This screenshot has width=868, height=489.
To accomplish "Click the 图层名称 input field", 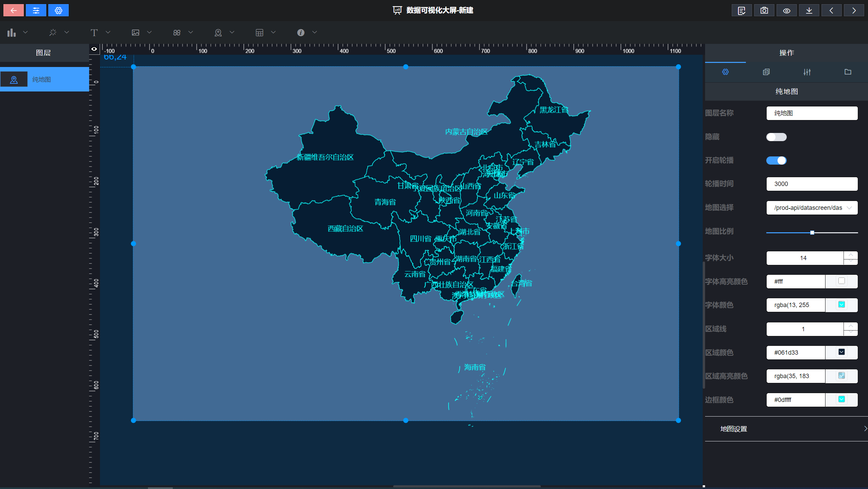I will [812, 113].
